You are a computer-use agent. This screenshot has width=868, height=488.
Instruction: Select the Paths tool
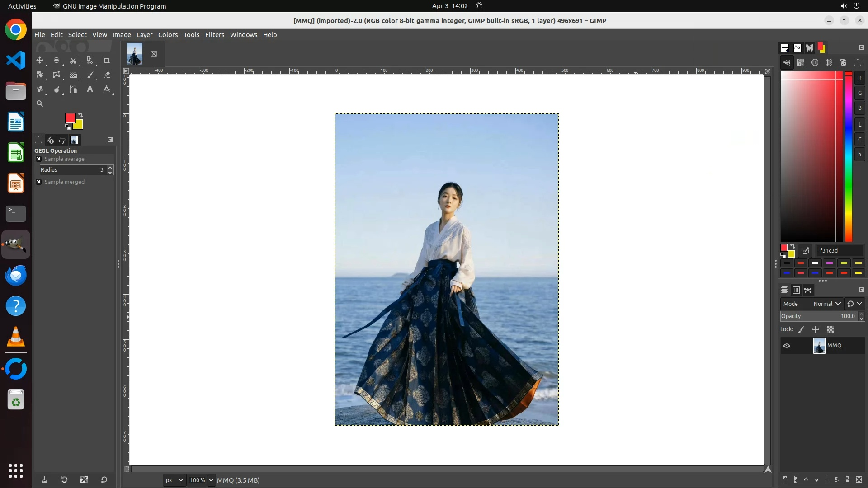(73, 89)
